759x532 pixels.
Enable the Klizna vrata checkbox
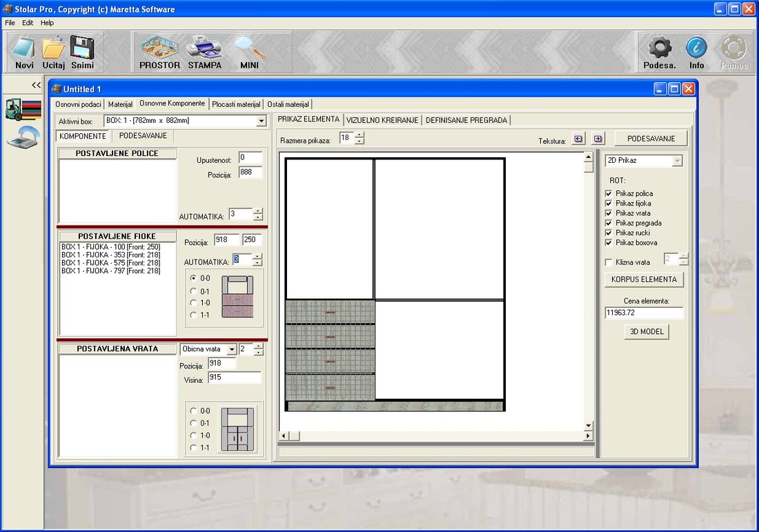tap(609, 262)
